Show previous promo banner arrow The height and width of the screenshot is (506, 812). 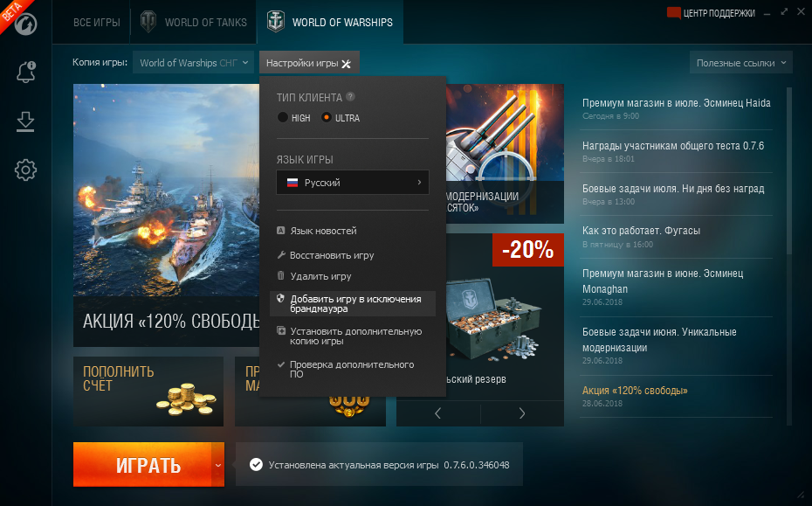click(x=438, y=413)
